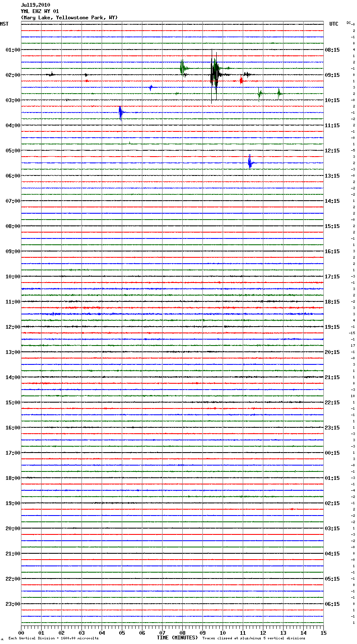Select the 03:00 MST time label
The width and height of the screenshot is (357, 644).
(13, 100)
